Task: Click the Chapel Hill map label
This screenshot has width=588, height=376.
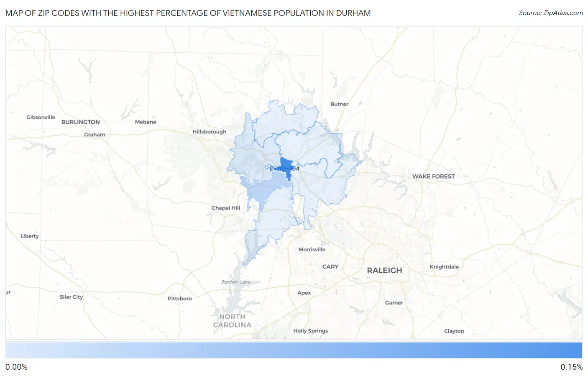Action: tap(226, 208)
